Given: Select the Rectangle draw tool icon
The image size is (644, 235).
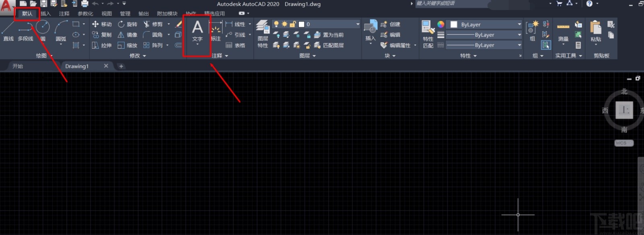Looking at the screenshot, I should [76, 24].
